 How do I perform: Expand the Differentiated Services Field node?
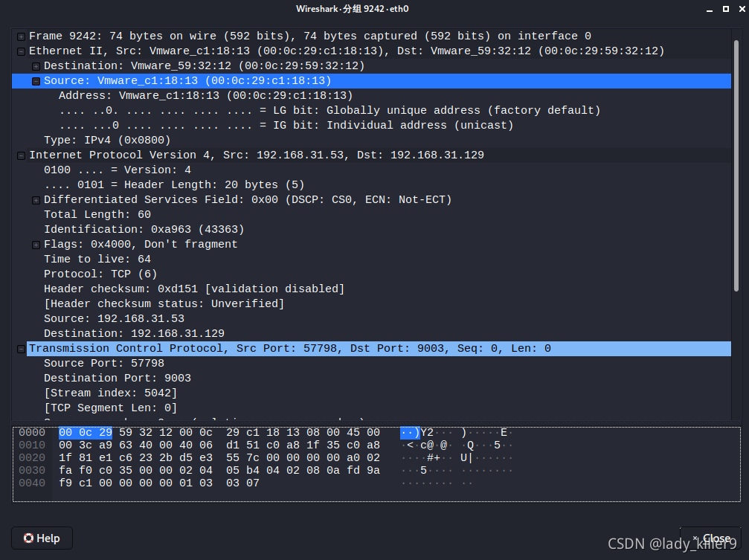click(x=36, y=200)
